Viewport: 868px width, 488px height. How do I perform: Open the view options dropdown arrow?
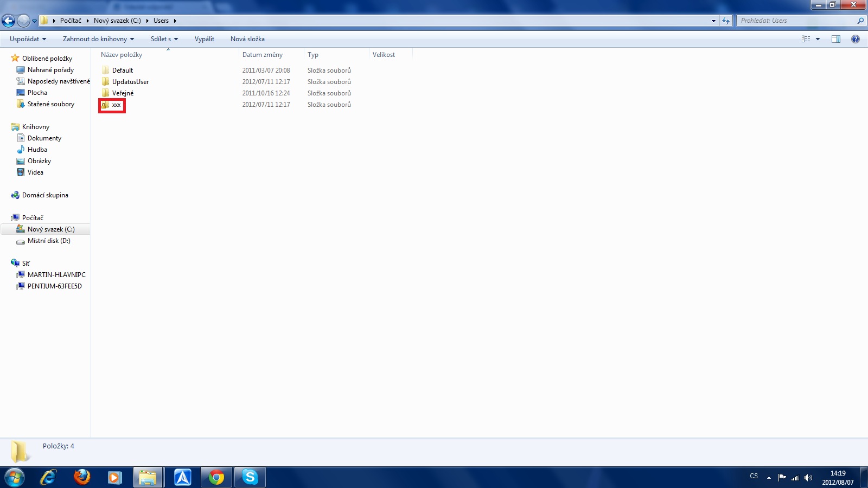(818, 39)
